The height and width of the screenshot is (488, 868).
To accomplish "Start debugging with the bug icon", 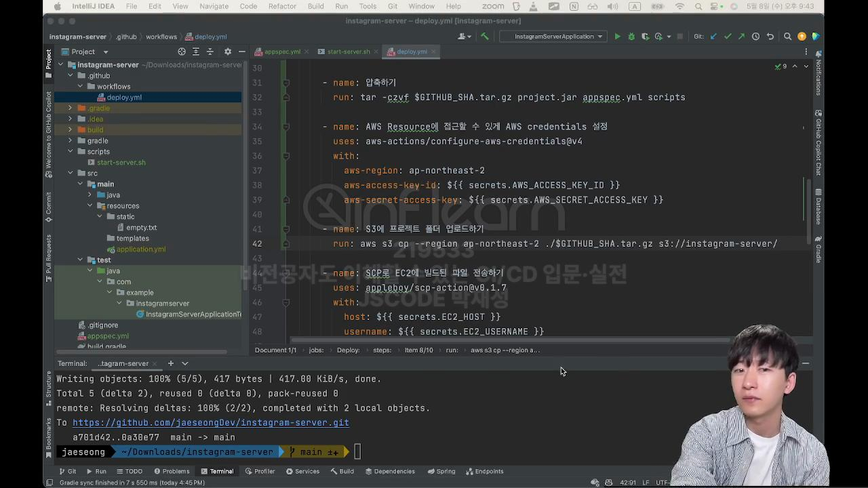I will tap(631, 37).
